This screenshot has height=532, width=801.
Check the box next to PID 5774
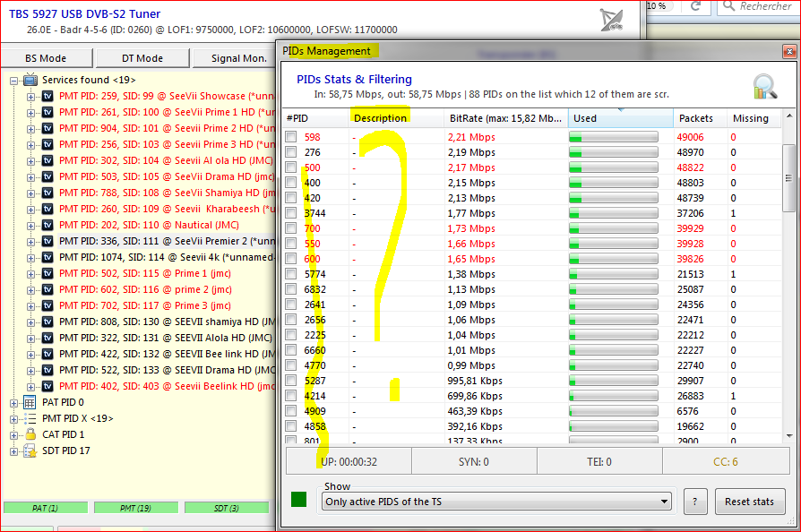click(291, 274)
